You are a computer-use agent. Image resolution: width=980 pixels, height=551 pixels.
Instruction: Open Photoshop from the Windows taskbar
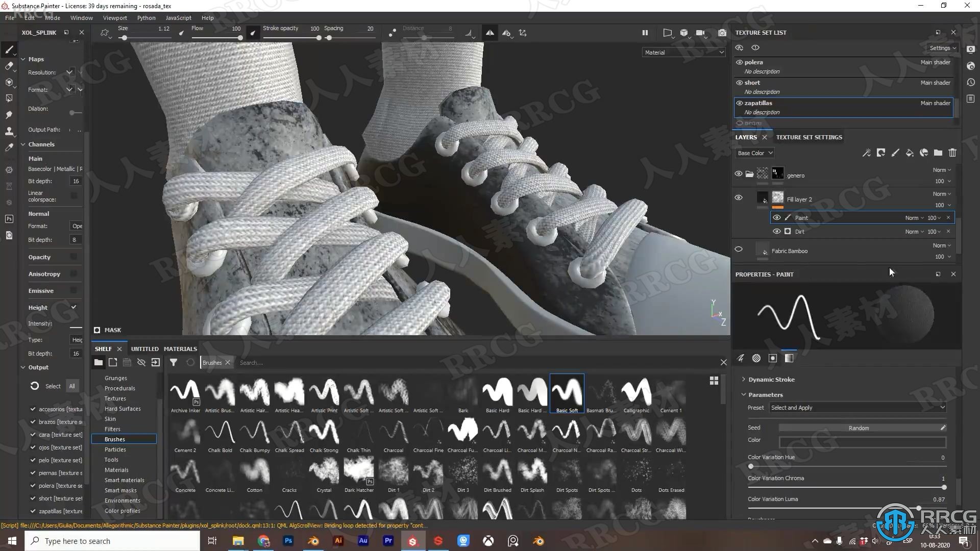[288, 541]
